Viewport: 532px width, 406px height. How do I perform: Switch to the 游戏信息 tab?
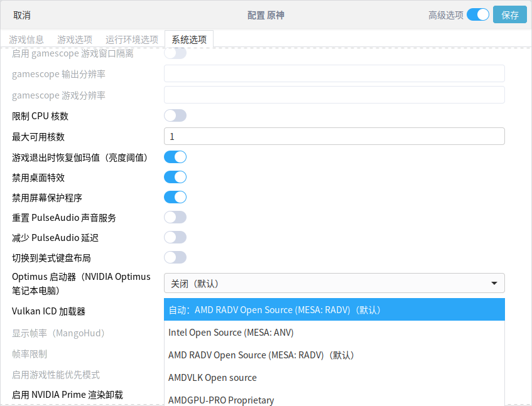[x=26, y=39]
